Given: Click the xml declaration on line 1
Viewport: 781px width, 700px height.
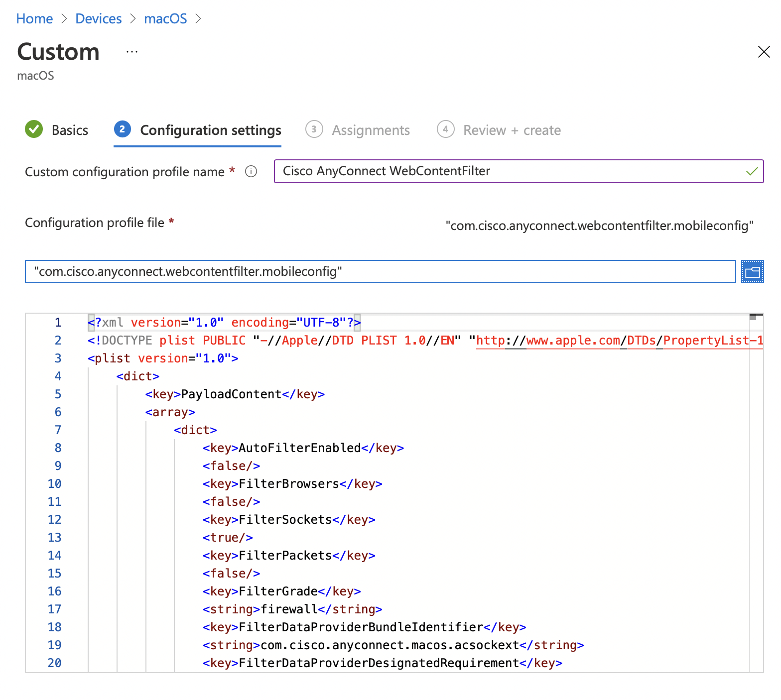Looking at the screenshot, I should click(224, 323).
